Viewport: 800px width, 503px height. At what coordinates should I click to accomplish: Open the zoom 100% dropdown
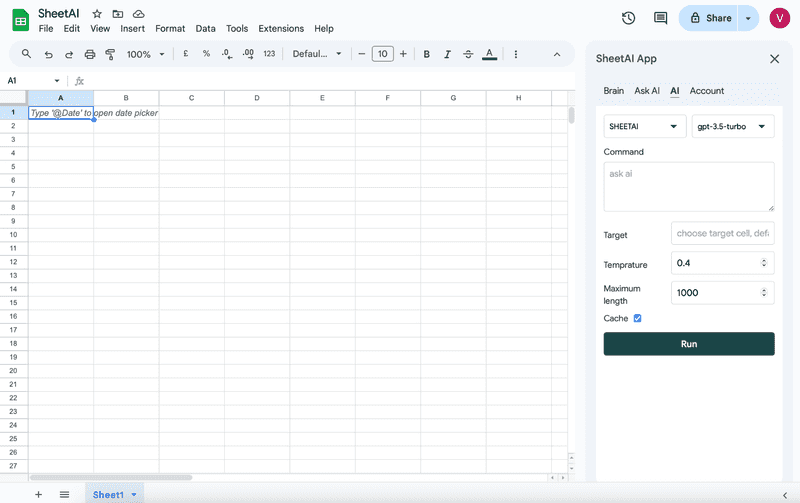tap(145, 54)
